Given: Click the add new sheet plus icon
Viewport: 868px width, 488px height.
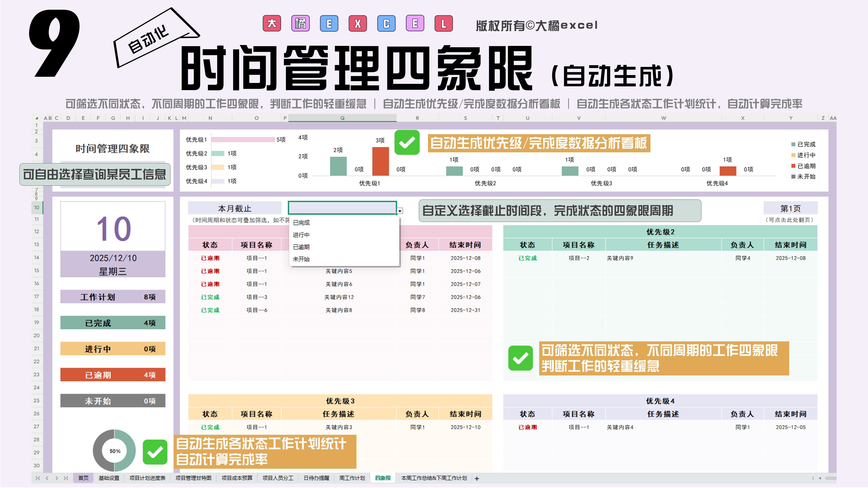Looking at the screenshot, I should (477, 478).
